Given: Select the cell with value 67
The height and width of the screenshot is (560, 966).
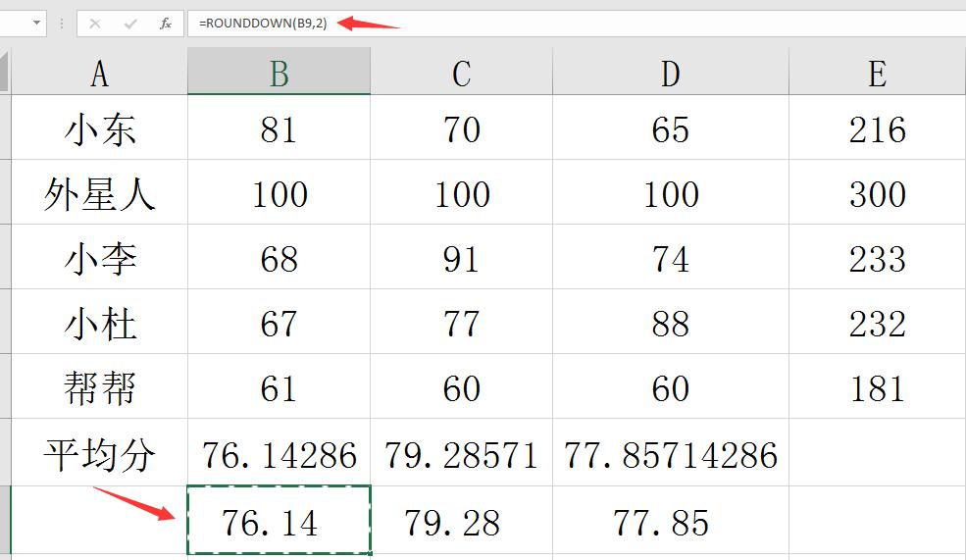Looking at the screenshot, I should [280, 322].
